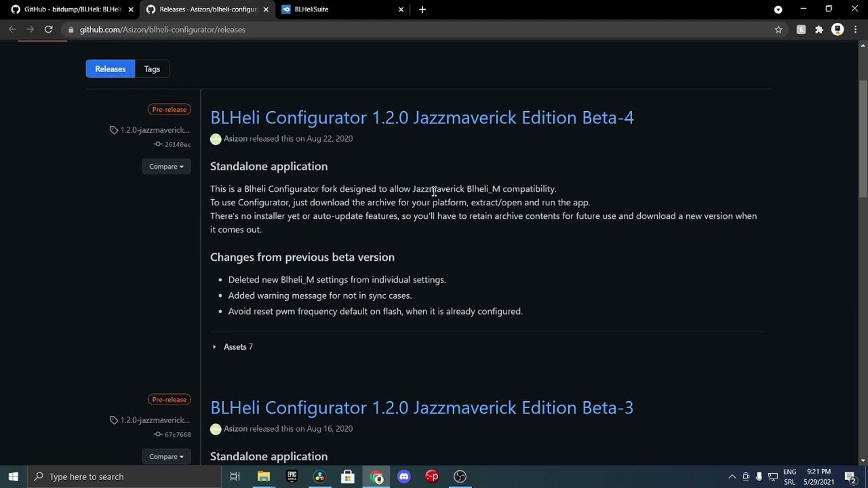The image size is (868, 488).
Task: Click the Pre-release badge for Beta-4
Action: 170,109
